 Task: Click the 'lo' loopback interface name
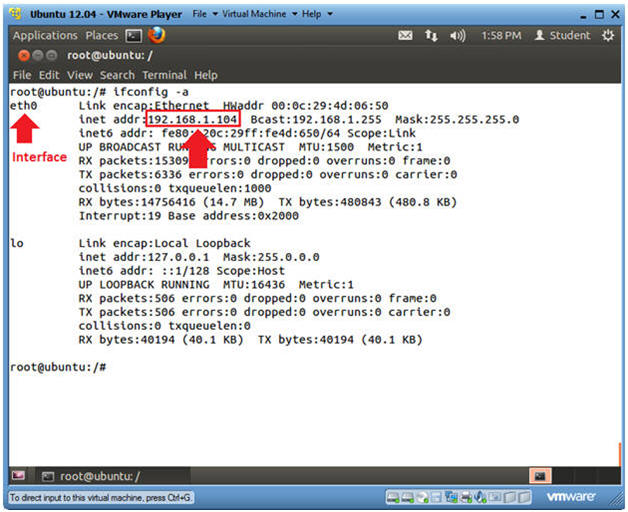click(x=17, y=243)
